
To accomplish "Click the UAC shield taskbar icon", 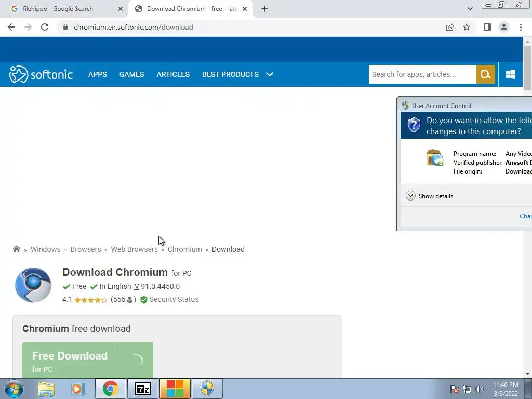I will 207,389.
